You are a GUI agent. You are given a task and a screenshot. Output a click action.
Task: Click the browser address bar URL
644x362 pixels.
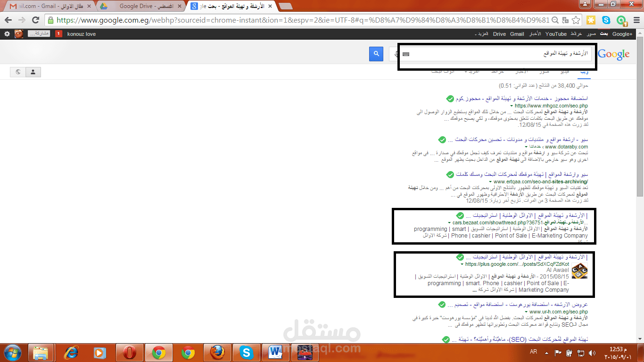303,20
